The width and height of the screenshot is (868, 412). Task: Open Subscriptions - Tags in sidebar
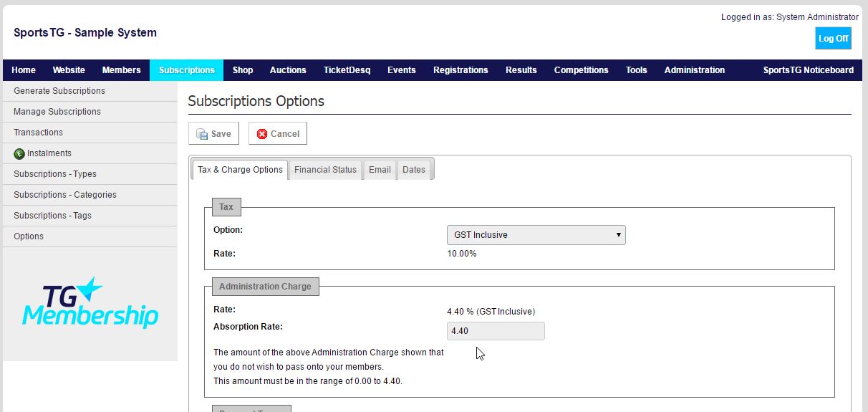click(90, 216)
